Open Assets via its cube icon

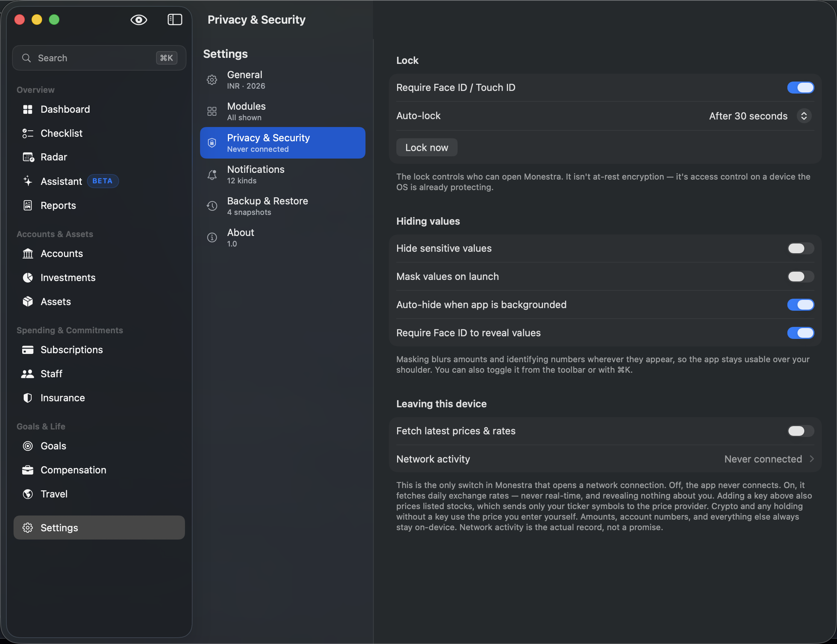[27, 302]
